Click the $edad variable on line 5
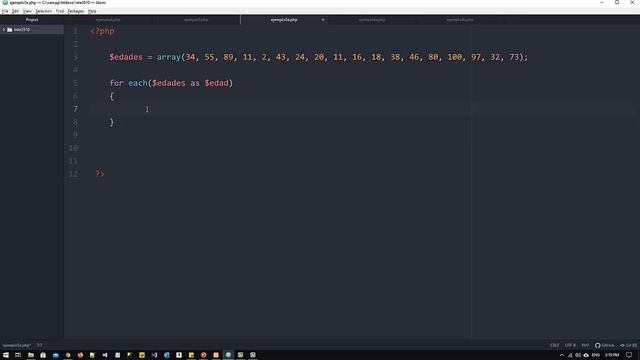 coord(216,83)
